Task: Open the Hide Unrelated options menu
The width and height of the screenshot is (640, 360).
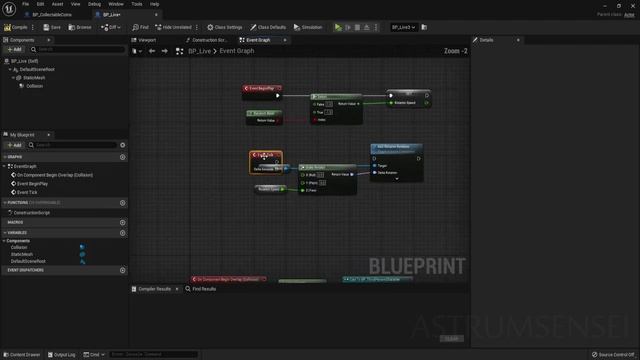Action: coord(197,27)
